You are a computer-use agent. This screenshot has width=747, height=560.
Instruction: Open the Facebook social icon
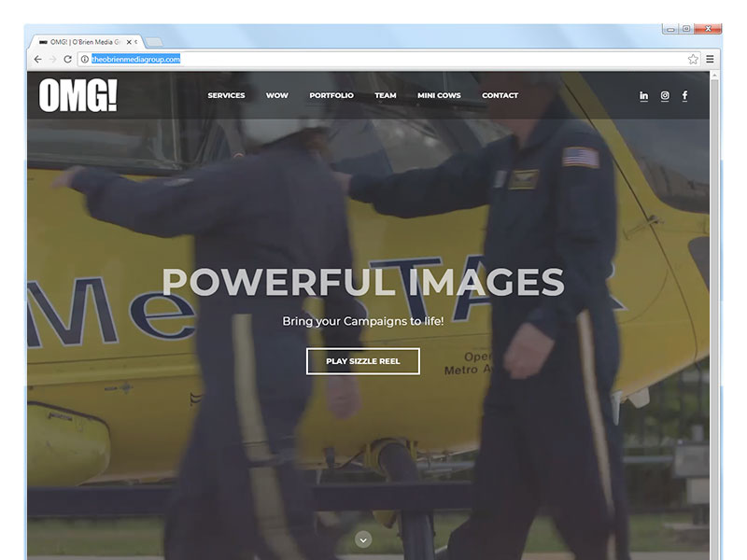684,95
